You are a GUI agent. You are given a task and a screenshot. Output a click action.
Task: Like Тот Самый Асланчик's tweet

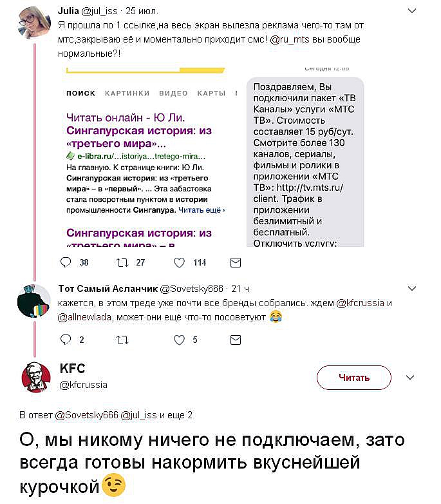click(180, 340)
